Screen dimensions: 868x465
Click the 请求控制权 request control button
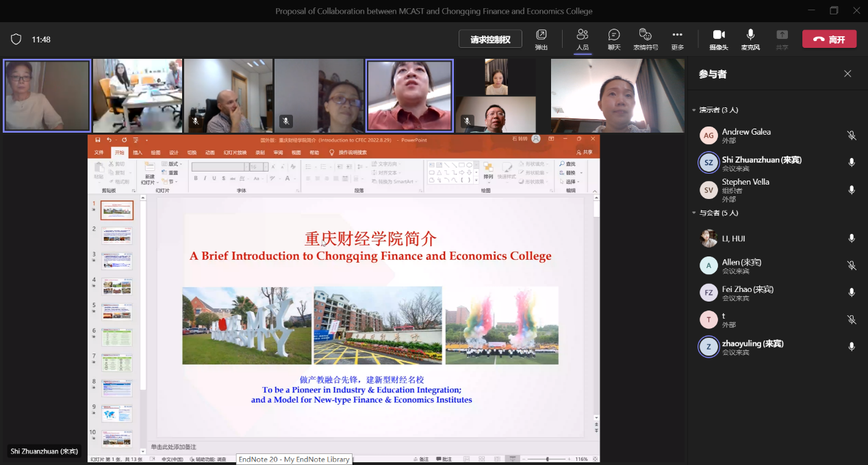490,40
